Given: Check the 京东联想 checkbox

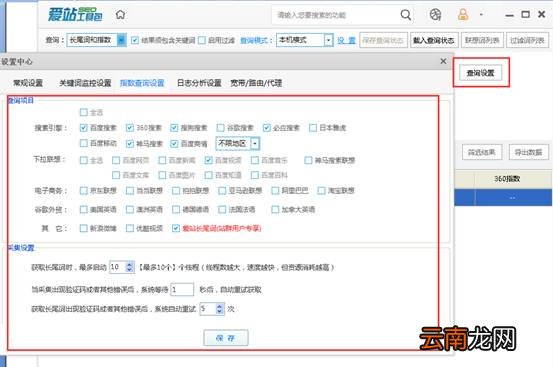Looking at the screenshot, I should (84, 191).
